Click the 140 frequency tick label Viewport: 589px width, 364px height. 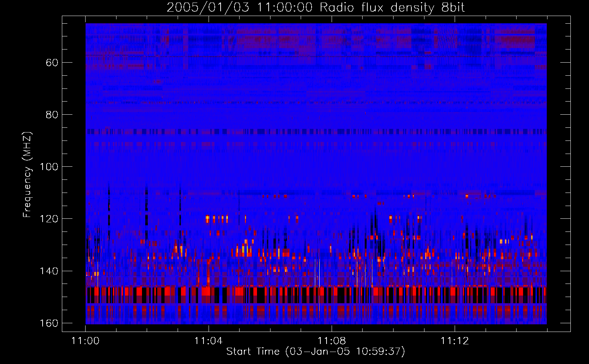[49, 271]
